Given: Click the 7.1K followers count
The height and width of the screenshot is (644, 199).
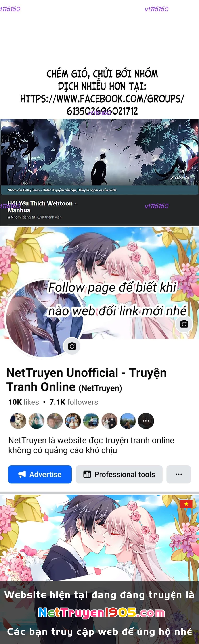Looking at the screenshot, I should (73, 402).
